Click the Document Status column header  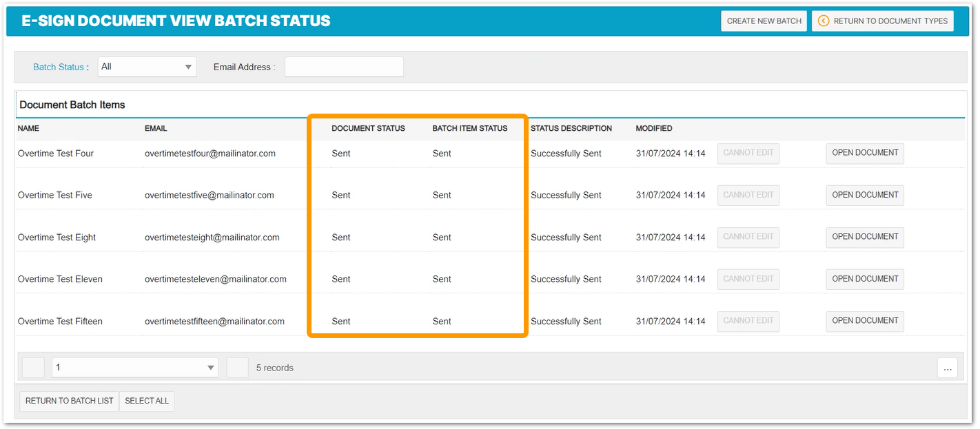coord(368,128)
